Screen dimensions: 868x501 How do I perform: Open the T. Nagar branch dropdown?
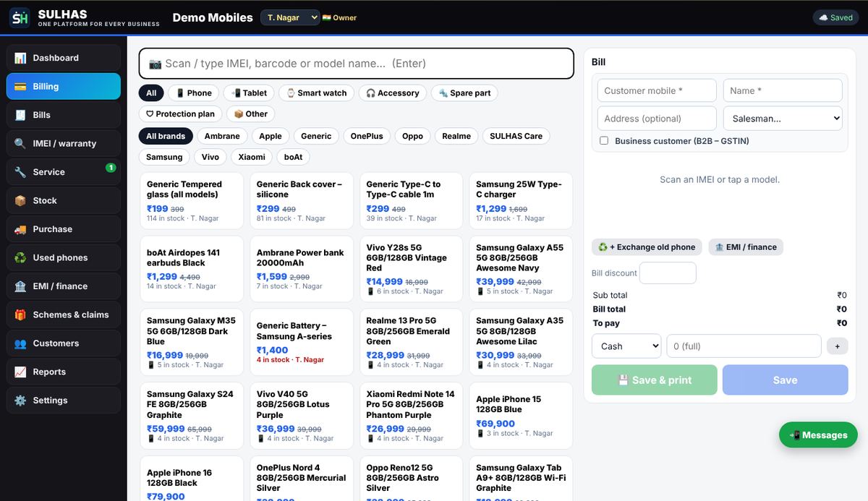tap(290, 17)
